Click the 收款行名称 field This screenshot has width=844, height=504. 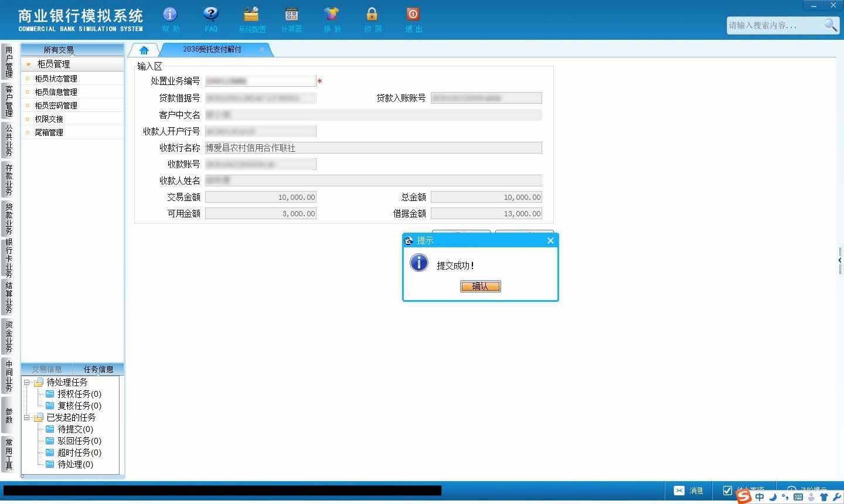click(373, 148)
